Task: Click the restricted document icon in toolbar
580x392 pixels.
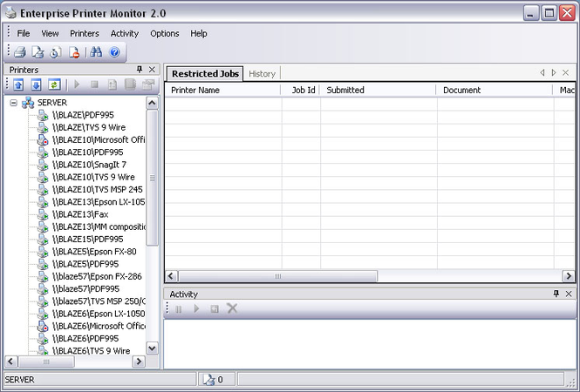Action: [74, 52]
